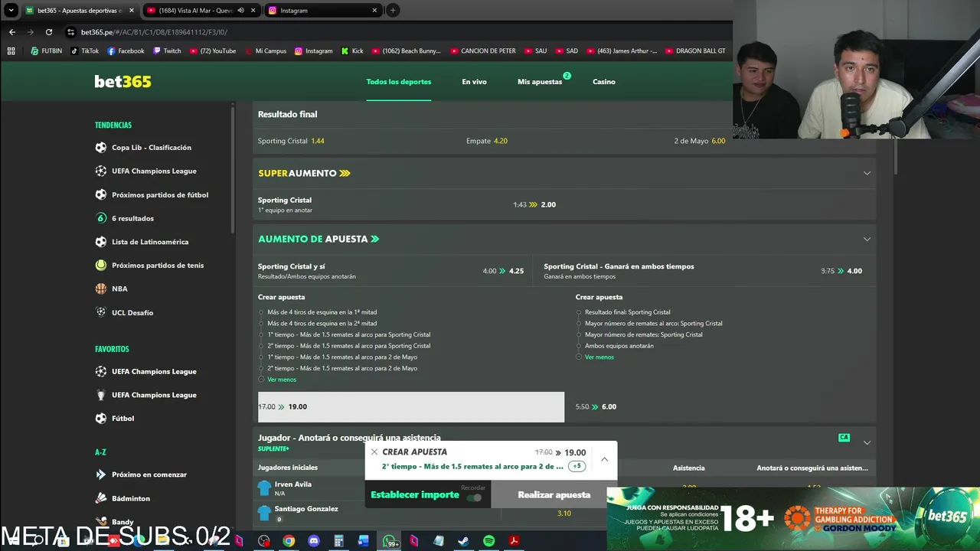Expand the +5 selections pill in bet slip
Screen dimensions: 980x551
577,466
